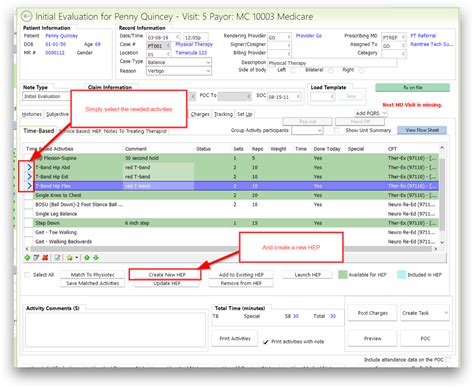Open the Reason dropdown showing Vertigo
The image size is (474, 388).
(x=179, y=71)
